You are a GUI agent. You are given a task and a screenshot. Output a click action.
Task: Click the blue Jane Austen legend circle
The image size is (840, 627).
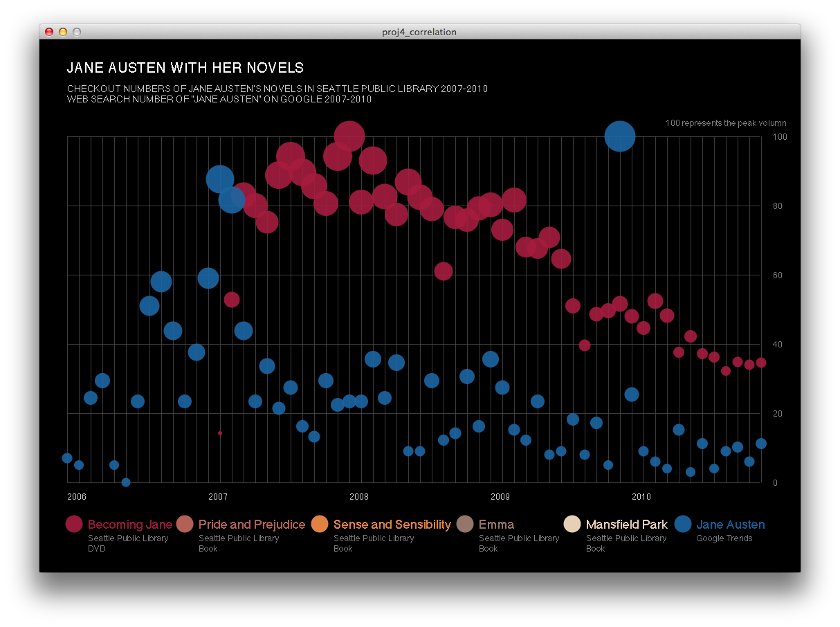coord(683,525)
